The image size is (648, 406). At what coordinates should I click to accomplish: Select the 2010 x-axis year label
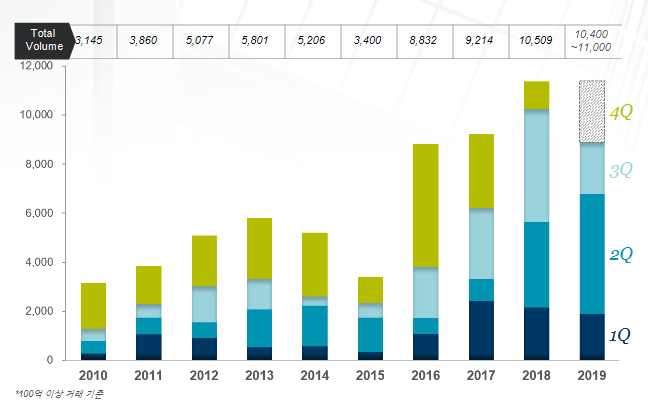(94, 373)
